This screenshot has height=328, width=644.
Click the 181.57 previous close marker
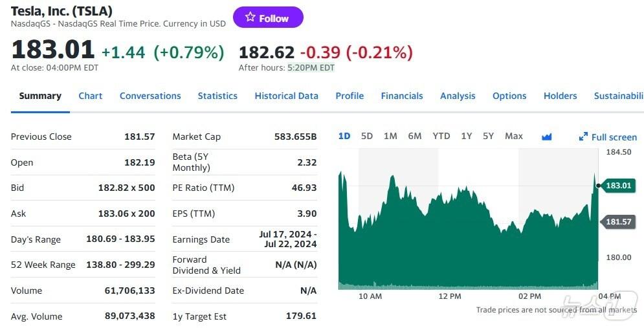pyautogui.click(x=617, y=222)
